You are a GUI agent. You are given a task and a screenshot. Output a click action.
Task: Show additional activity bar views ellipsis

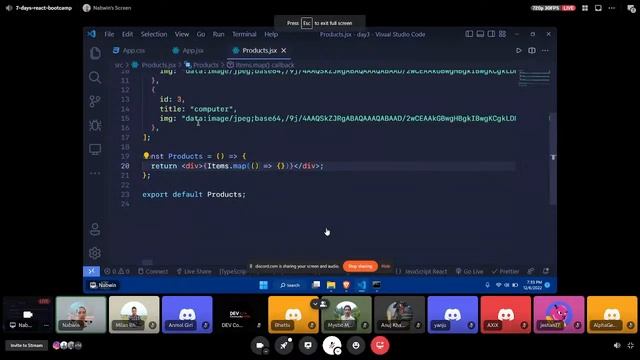coord(95,173)
